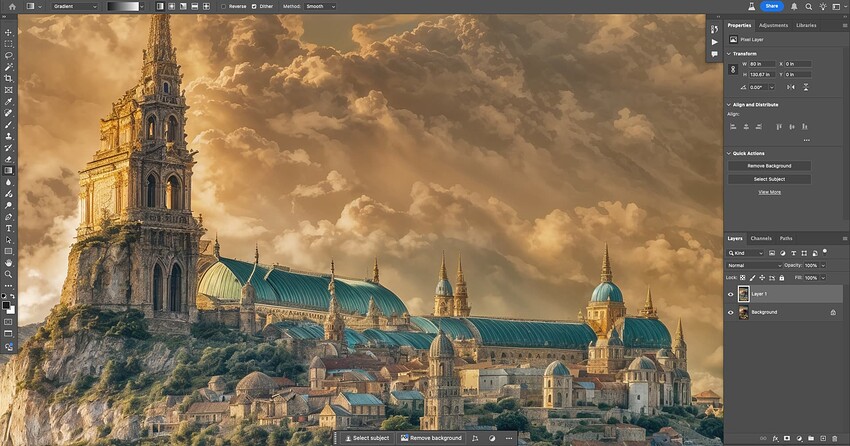
Task: Open the Opacity slider dropdown
Action: click(823, 266)
